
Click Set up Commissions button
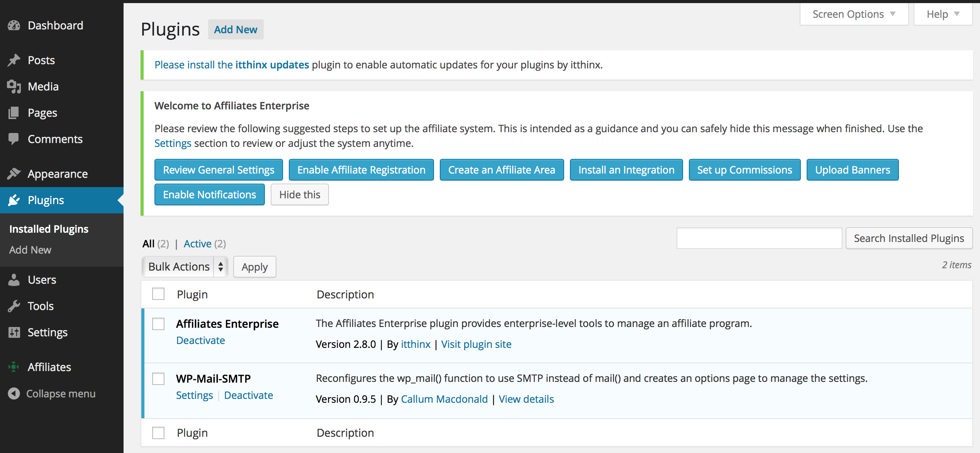pos(745,170)
